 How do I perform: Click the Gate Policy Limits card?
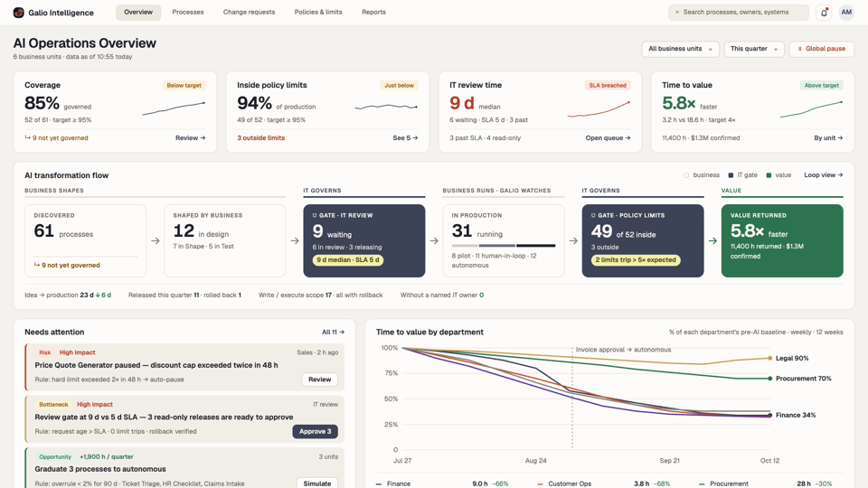[643, 240]
